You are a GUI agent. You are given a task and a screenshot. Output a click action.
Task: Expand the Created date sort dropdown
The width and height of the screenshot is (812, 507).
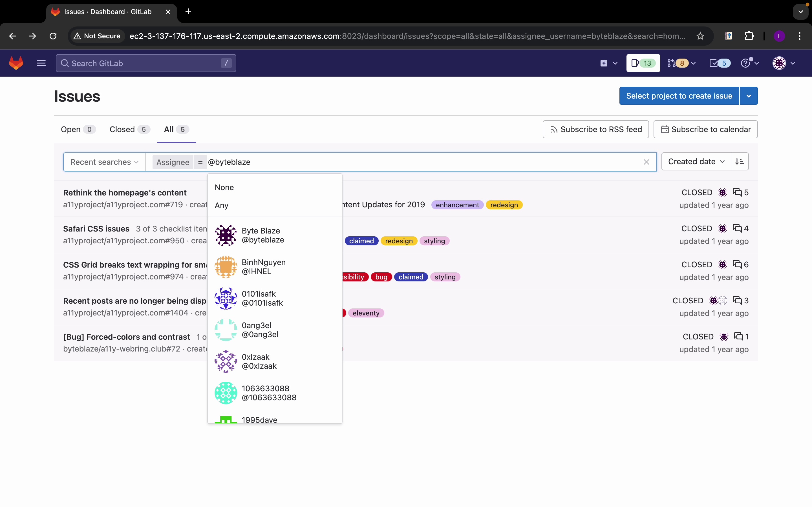[696, 162]
